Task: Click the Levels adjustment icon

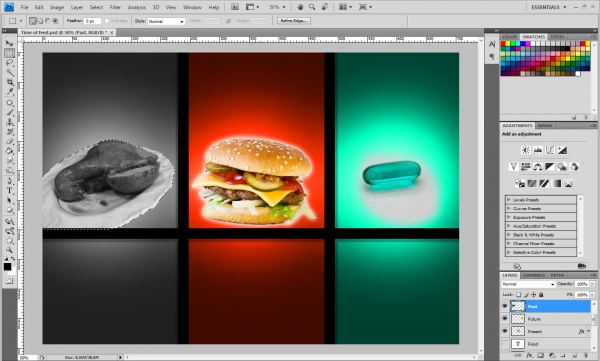Action: tap(538, 150)
